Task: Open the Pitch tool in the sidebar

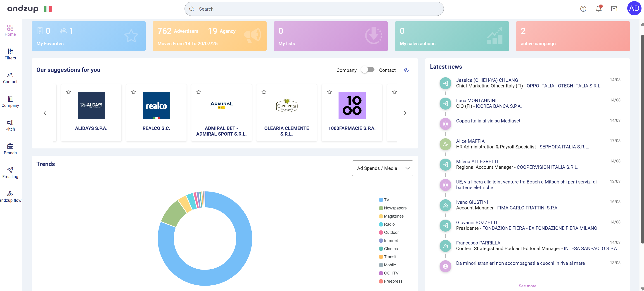Action: [x=10, y=125]
